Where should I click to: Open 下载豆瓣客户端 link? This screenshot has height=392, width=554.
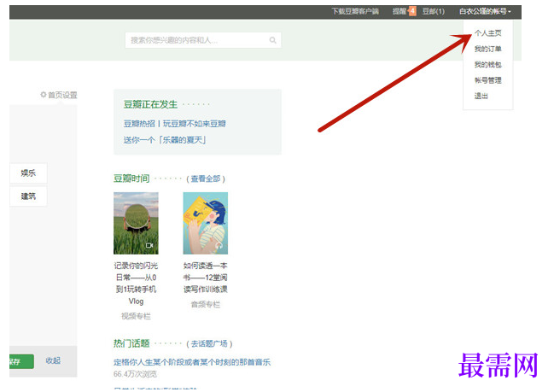pyautogui.click(x=355, y=11)
